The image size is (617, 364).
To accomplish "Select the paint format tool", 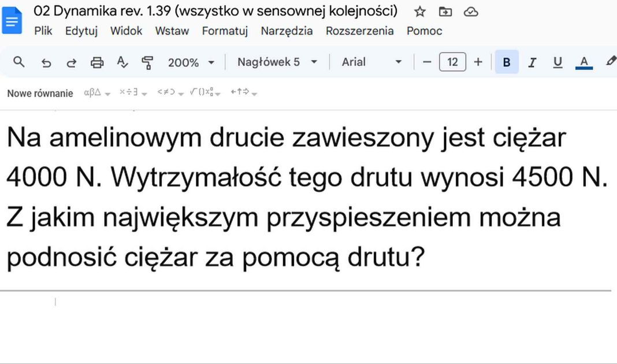I will point(147,62).
